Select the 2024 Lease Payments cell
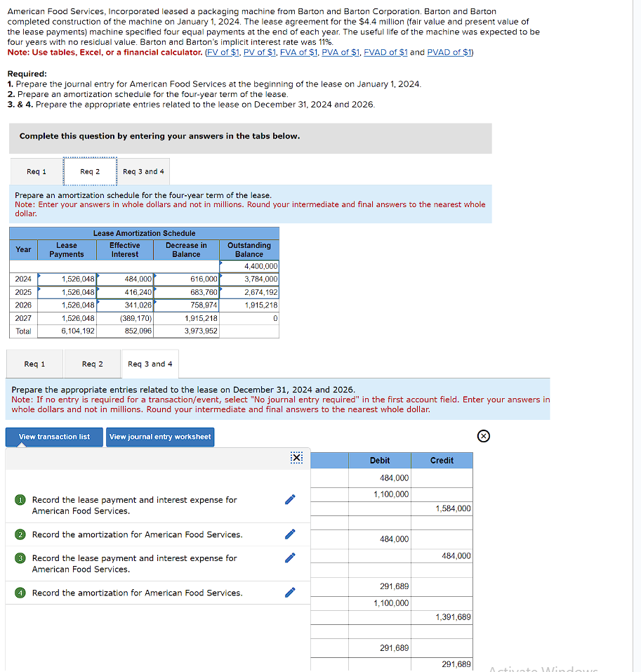This screenshot has height=672, width=641. tap(67, 279)
